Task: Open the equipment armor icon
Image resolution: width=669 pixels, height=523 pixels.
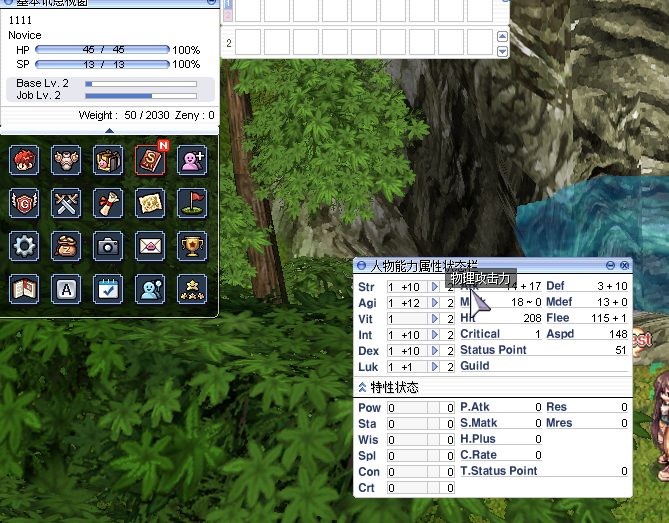Action: [66, 160]
